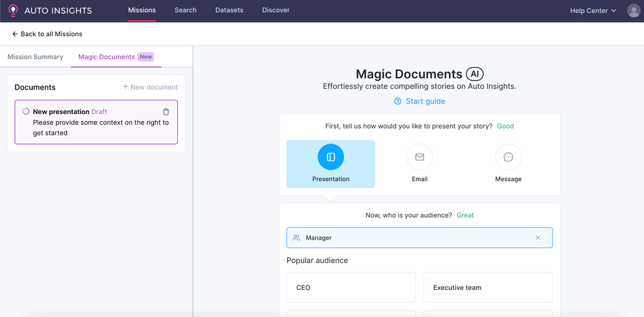Click Back to all Missions link
644x317 pixels.
click(47, 34)
